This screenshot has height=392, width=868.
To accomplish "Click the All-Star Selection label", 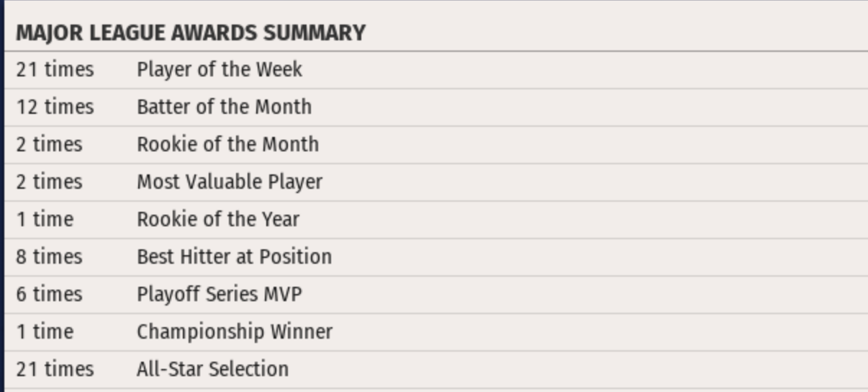I will [212, 369].
